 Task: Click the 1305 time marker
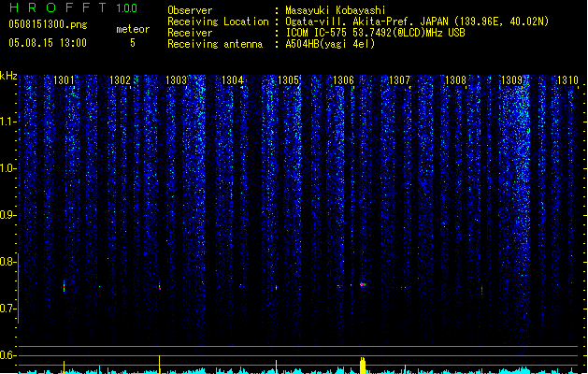click(x=288, y=80)
